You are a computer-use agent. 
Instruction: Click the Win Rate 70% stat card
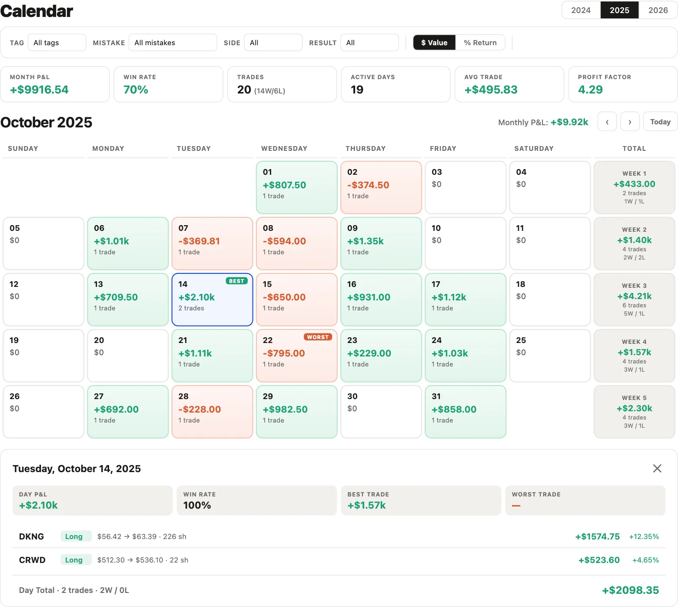pyautogui.click(x=169, y=84)
